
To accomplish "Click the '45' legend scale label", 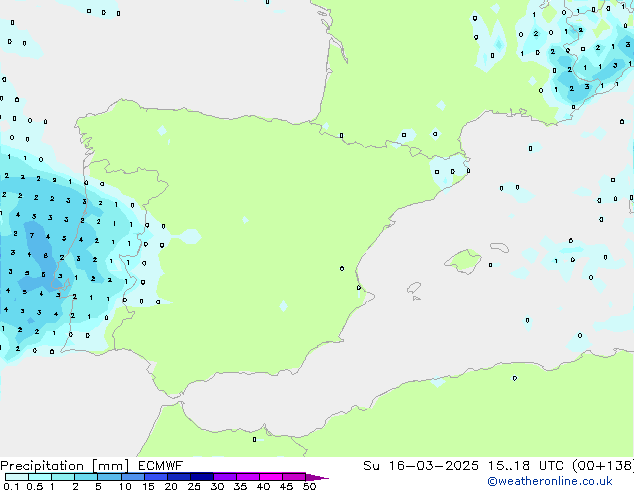I will 286,486.
